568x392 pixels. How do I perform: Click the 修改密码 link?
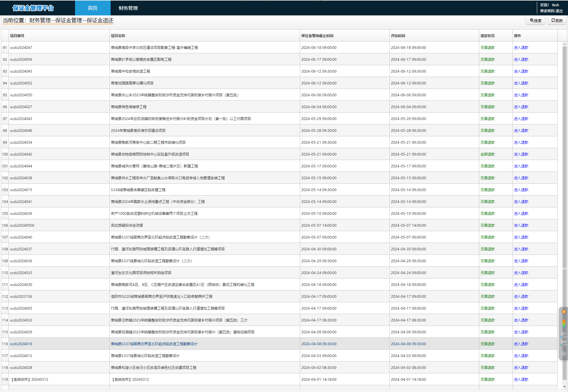[x=547, y=11]
